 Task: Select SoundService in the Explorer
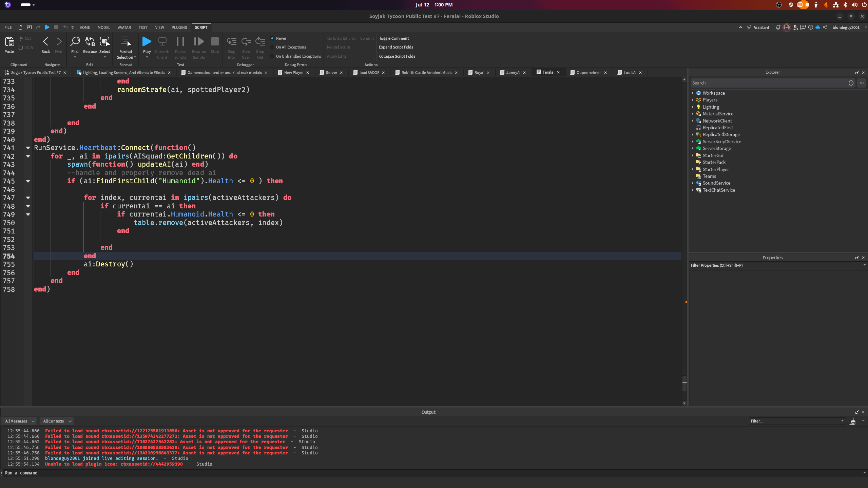click(x=716, y=183)
